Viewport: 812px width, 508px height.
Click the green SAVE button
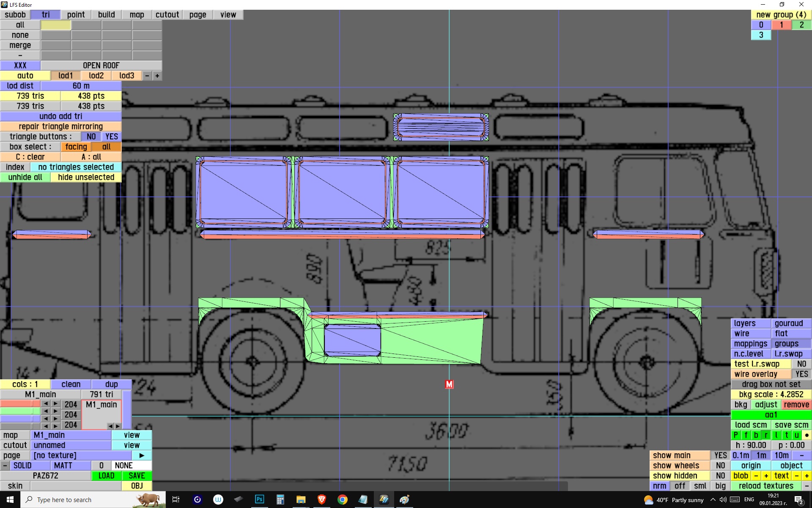click(137, 475)
